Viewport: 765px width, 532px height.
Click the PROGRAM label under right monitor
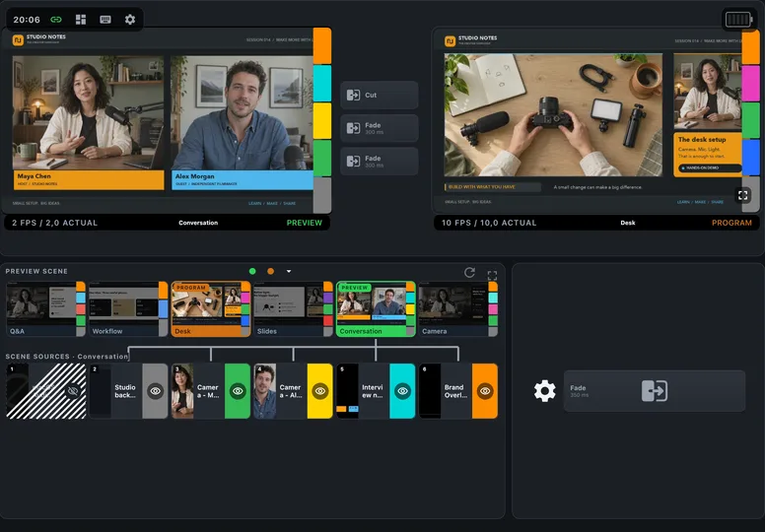click(x=731, y=223)
